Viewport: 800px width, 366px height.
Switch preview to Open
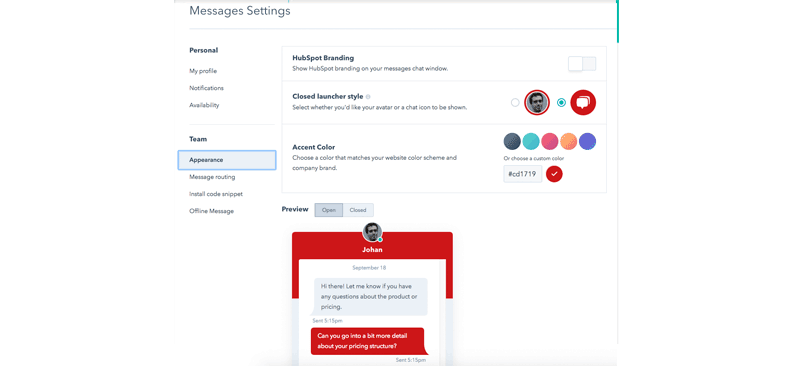tap(329, 210)
